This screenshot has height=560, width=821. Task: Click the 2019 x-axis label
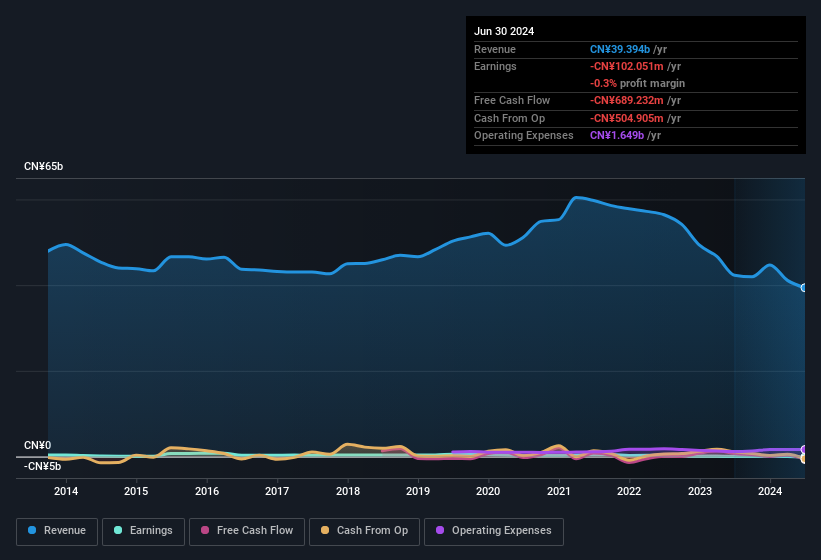click(418, 491)
